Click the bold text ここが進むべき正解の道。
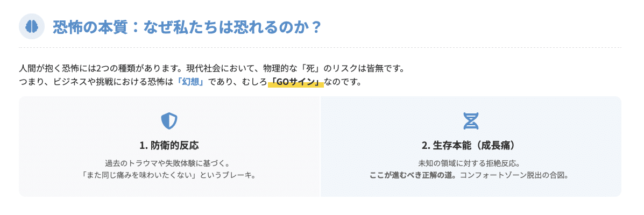 pos(414,176)
